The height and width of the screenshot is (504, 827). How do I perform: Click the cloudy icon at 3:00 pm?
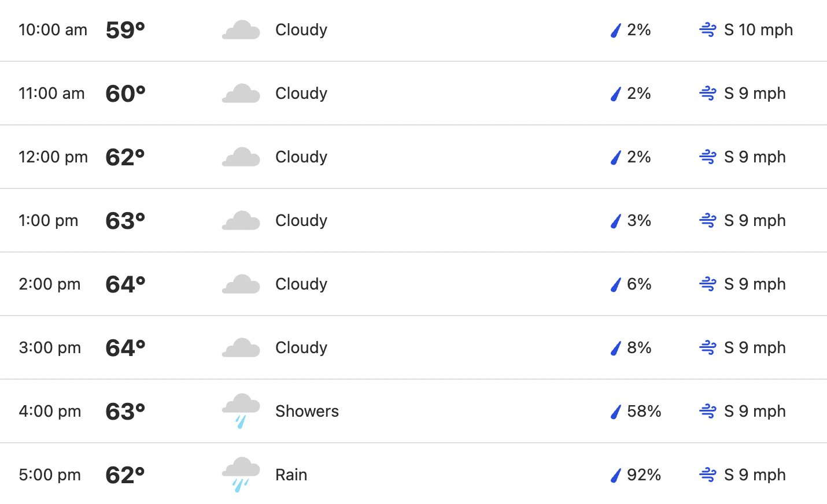click(x=241, y=348)
